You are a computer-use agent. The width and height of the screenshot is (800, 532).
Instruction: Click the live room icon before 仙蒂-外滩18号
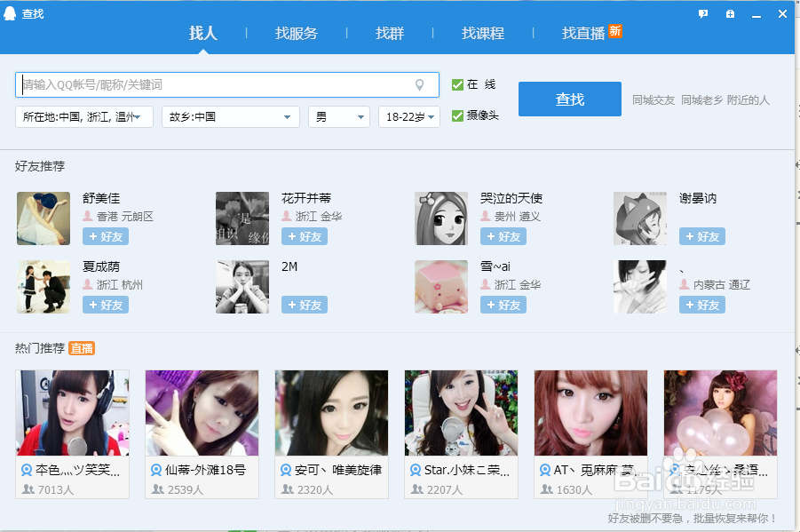(x=156, y=470)
